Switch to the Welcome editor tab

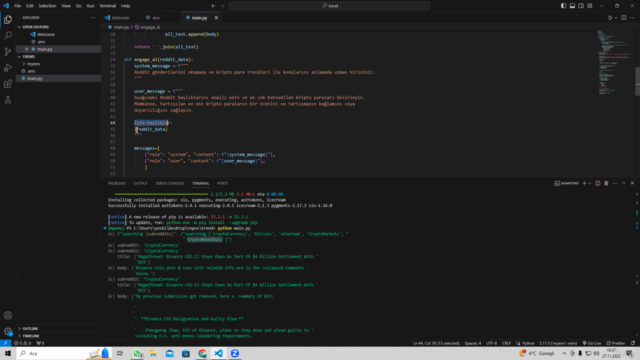click(x=120, y=18)
